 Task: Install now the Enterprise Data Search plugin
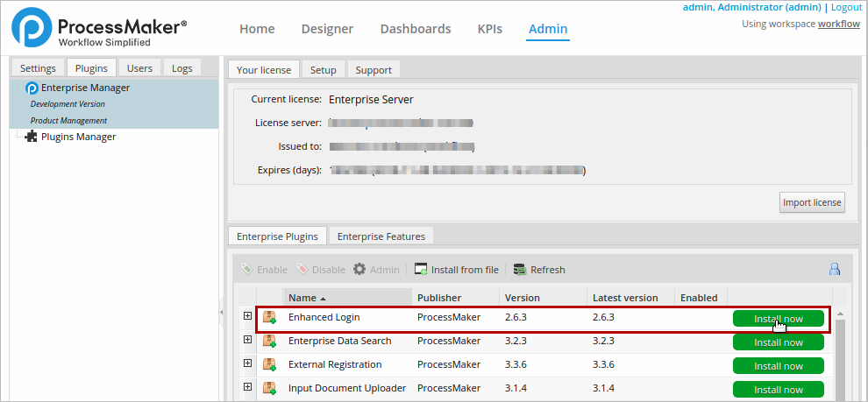click(778, 342)
